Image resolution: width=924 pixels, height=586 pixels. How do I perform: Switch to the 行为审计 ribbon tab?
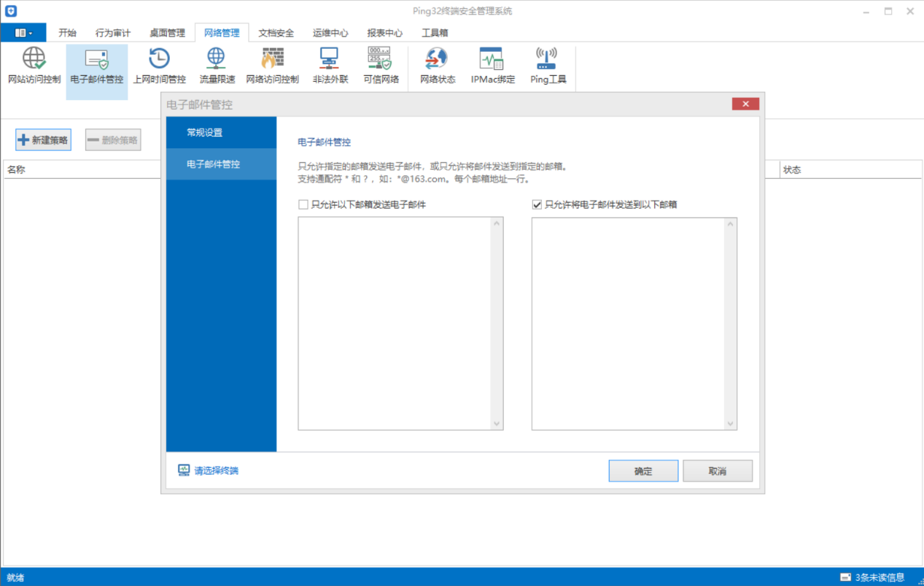[113, 33]
